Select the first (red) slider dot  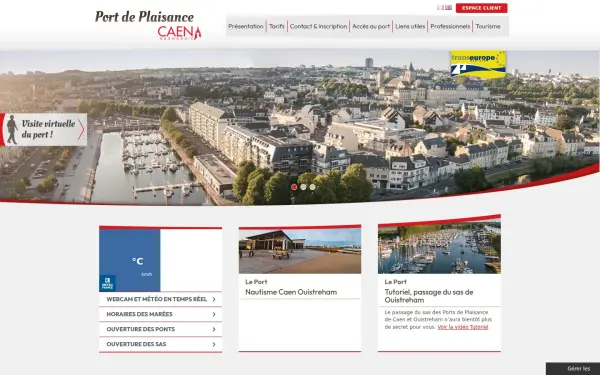[294, 187]
